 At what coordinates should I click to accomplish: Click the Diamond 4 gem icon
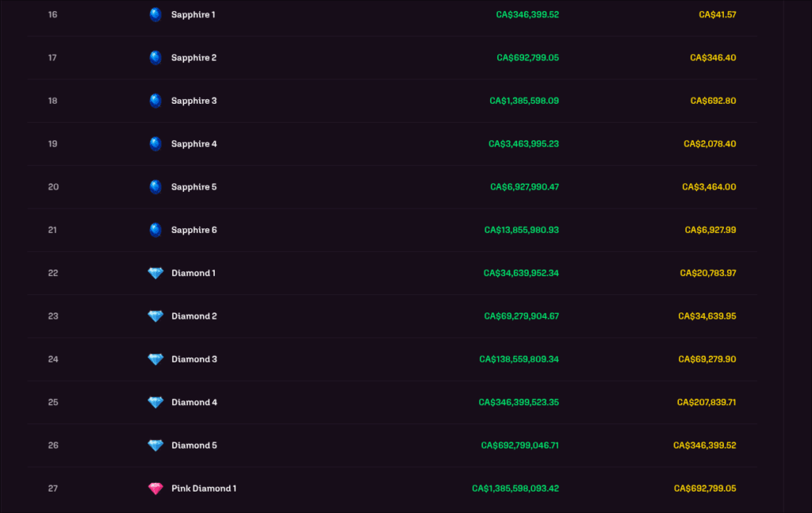coord(155,402)
